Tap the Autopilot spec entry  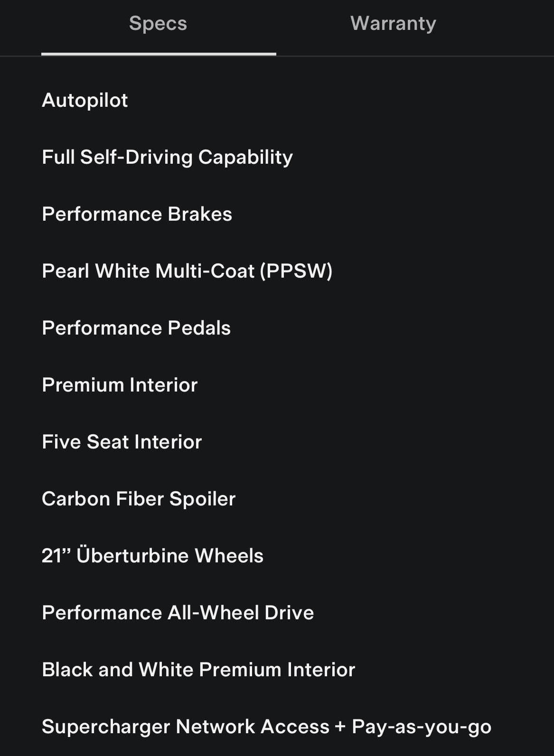[x=85, y=100]
